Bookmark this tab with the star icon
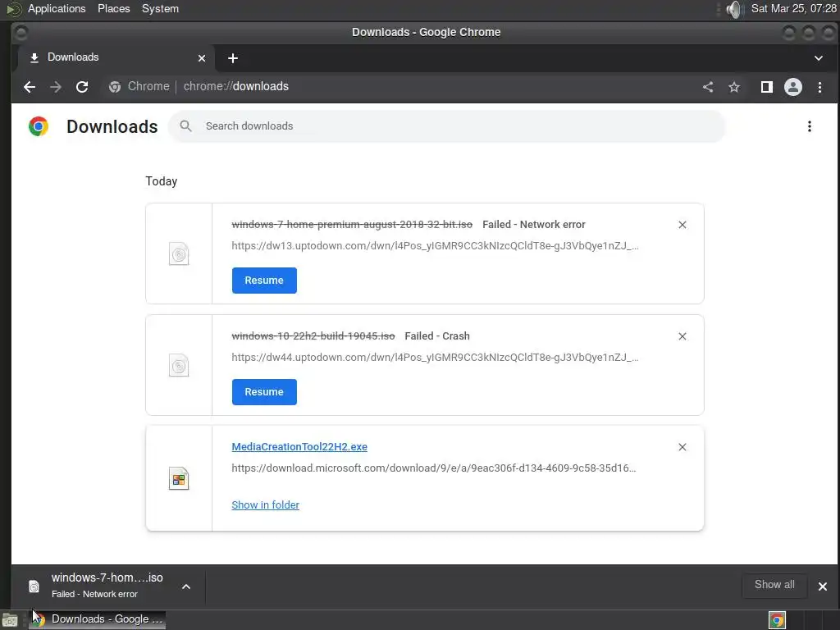840x630 pixels. coord(734,87)
